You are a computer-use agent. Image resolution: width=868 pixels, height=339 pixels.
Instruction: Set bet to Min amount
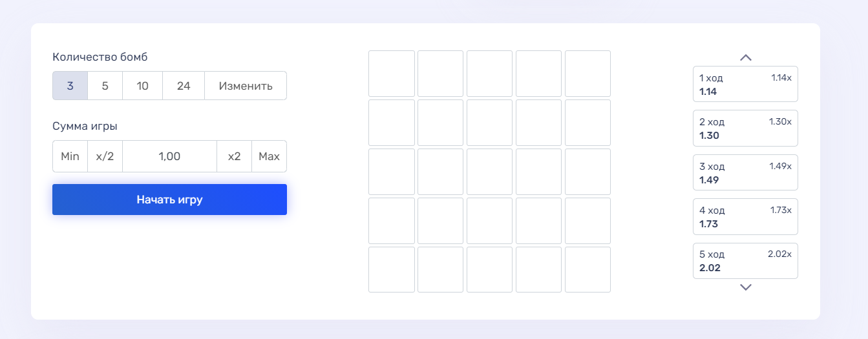pyautogui.click(x=70, y=156)
